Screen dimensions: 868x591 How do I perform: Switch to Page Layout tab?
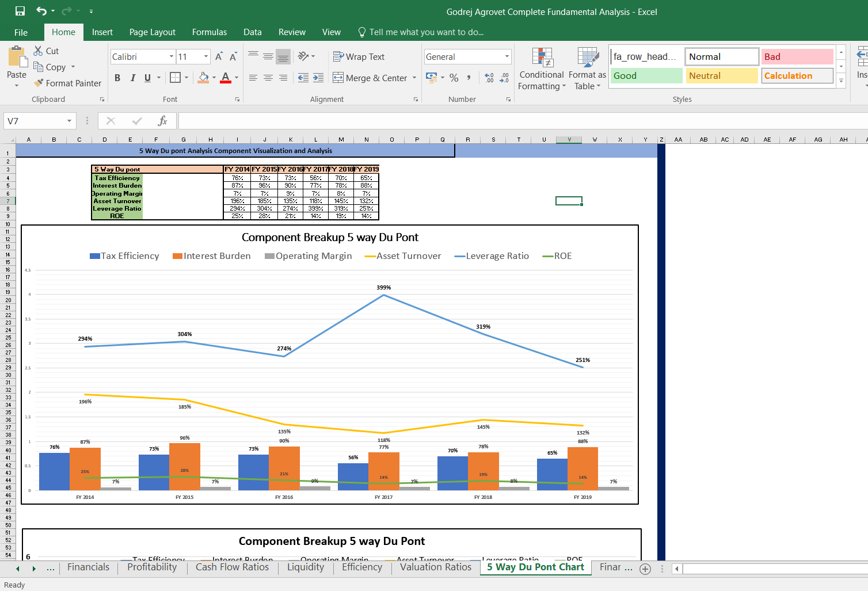click(153, 32)
